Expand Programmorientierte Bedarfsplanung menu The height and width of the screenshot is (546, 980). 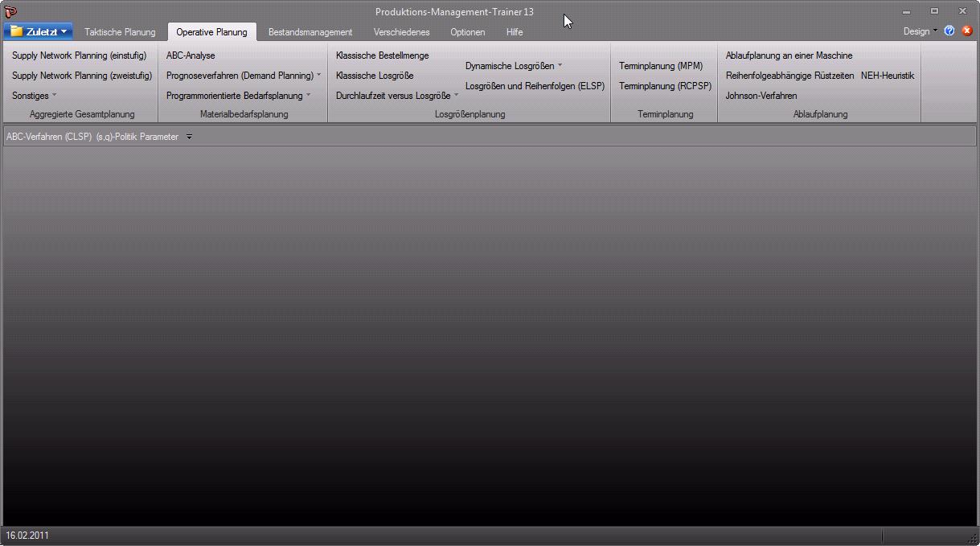click(x=238, y=96)
